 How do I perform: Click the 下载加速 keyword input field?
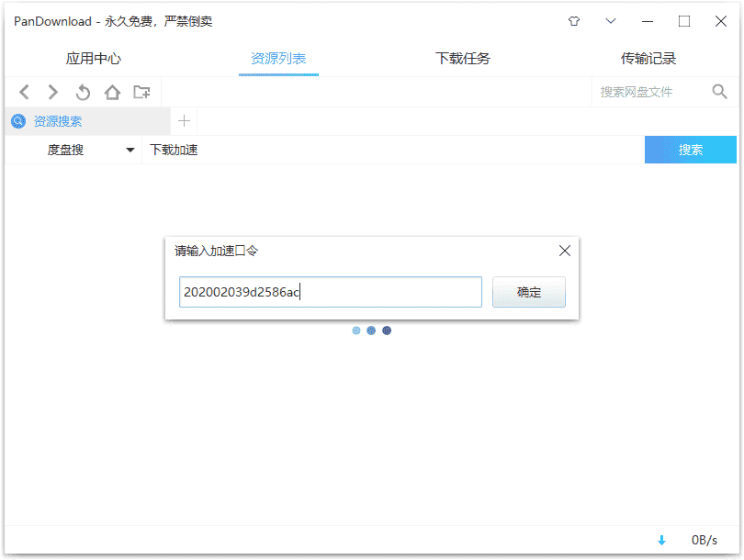click(393, 150)
